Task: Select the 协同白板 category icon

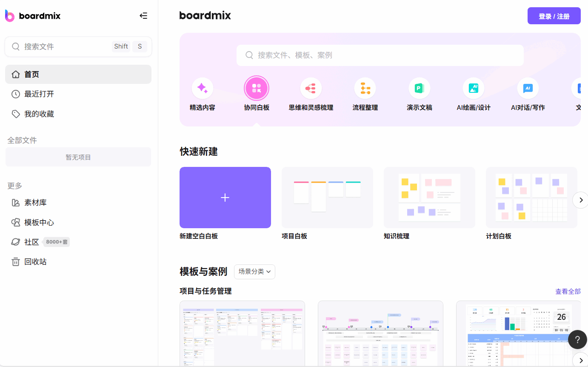Action: click(257, 88)
